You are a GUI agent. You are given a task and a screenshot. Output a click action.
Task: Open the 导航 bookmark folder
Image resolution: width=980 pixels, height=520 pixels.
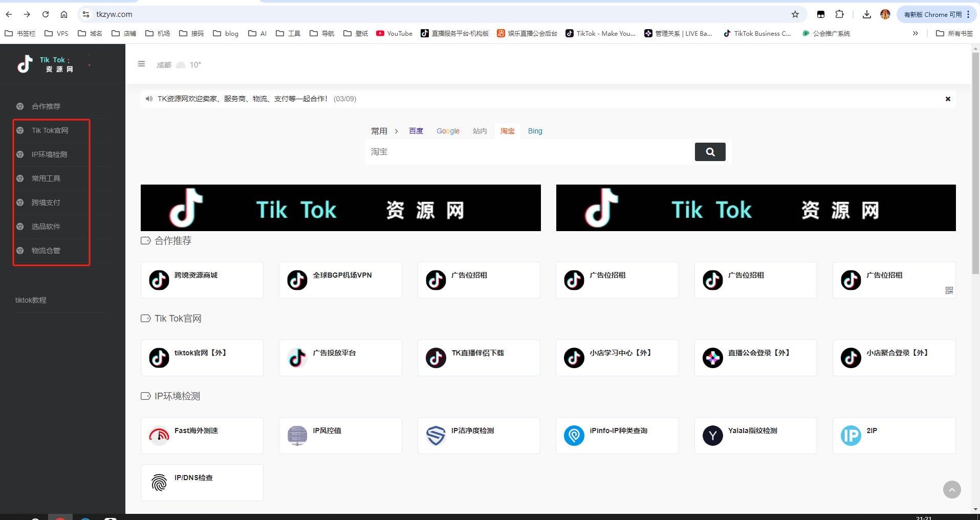[x=322, y=33]
